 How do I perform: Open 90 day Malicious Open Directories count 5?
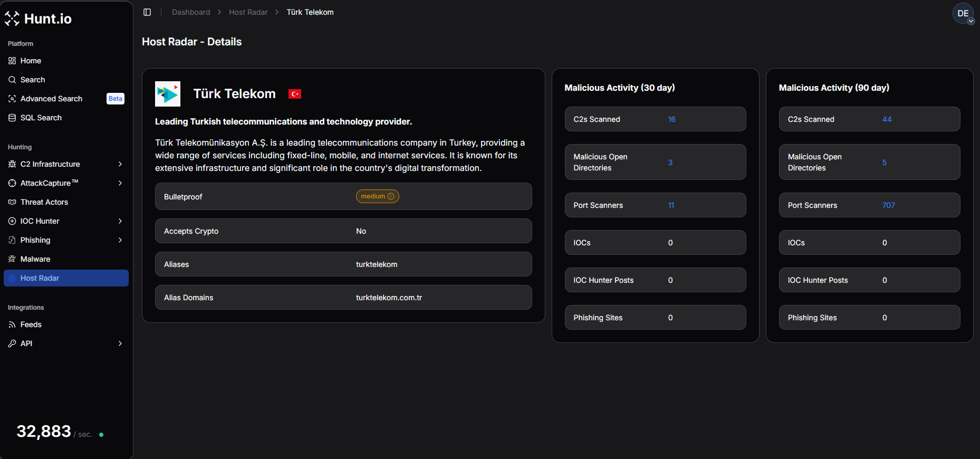(x=885, y=162)
